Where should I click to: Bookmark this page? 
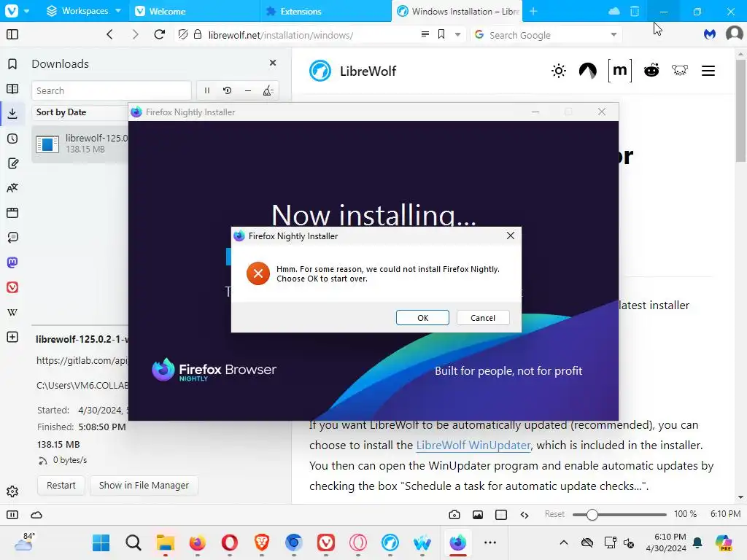coord(441,34)
